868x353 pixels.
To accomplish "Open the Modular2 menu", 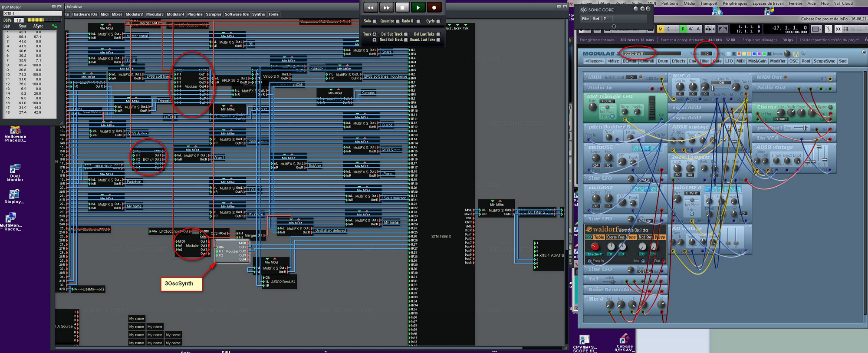I will (x=134, y=14).
